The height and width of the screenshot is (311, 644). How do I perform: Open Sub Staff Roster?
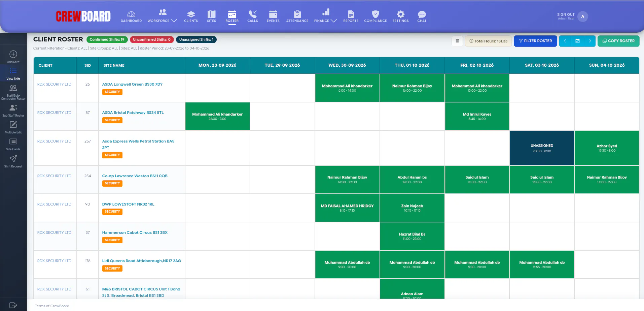(x=13, y=111)
